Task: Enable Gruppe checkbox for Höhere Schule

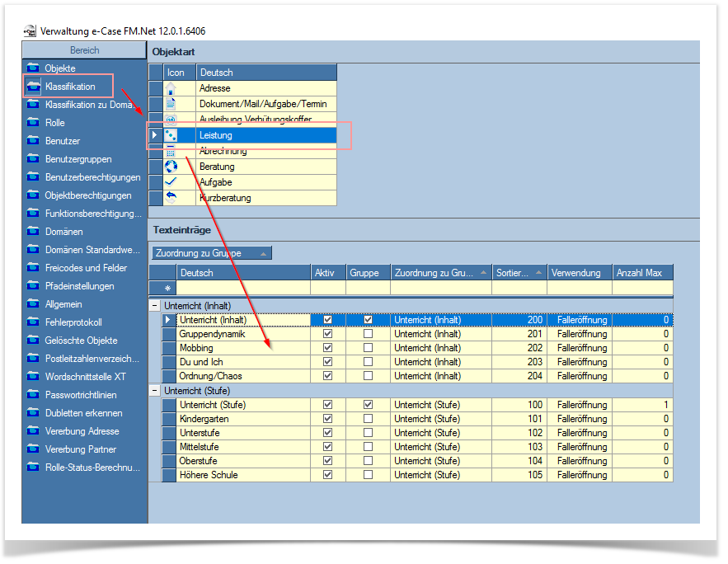Action: coord(369,475)
